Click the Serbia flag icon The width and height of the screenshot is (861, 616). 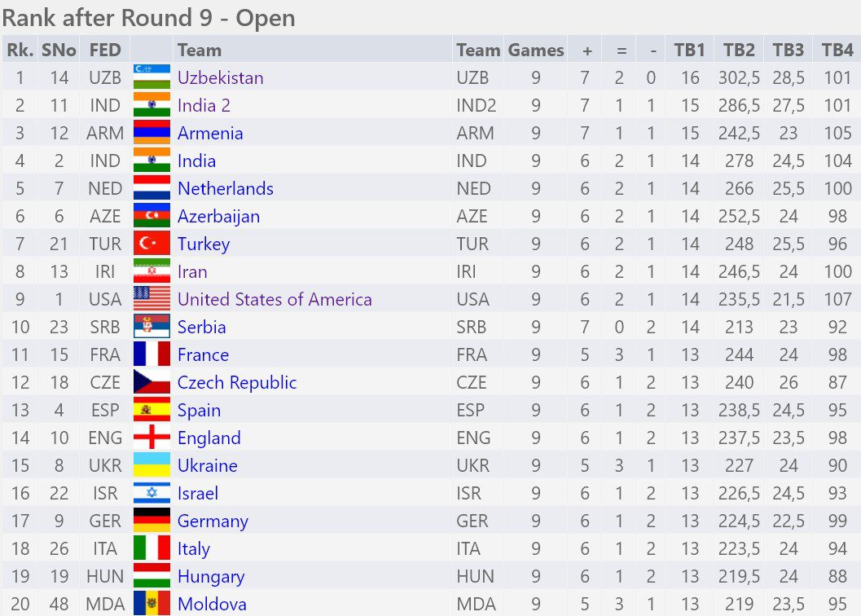coord(152,327)
